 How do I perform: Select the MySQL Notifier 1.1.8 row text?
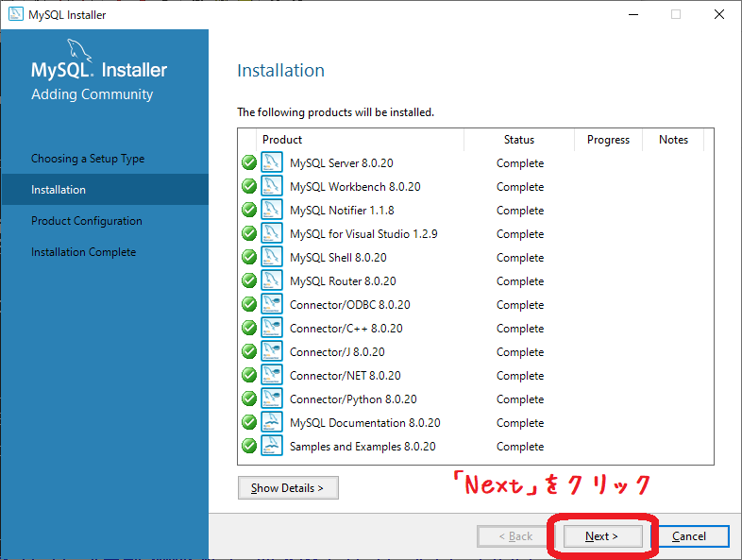342,211
